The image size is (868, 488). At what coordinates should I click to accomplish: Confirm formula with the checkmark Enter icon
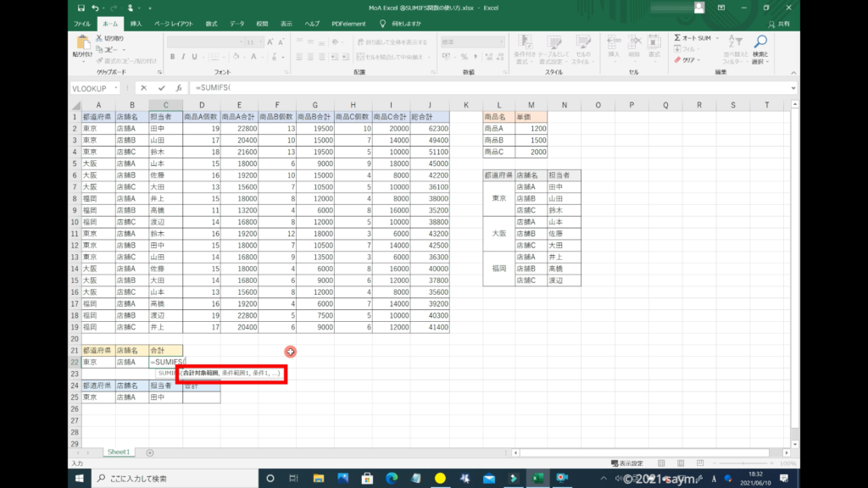click(161, 87)
